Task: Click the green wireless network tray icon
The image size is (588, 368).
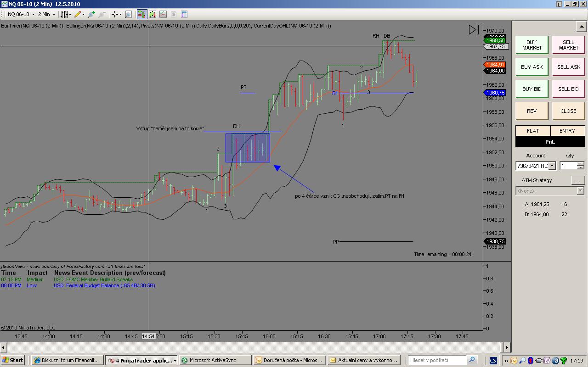Action: (565, 361)
